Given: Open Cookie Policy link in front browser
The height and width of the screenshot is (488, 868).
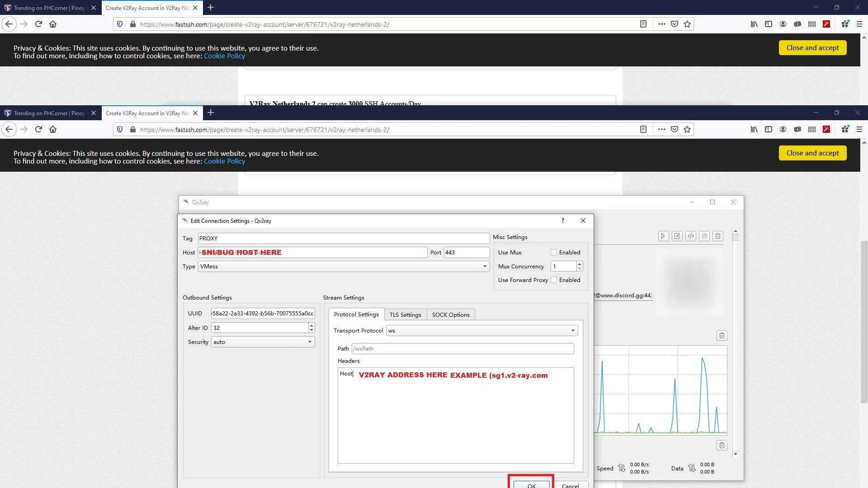Looking at the screenshot, I should [224, 161].
